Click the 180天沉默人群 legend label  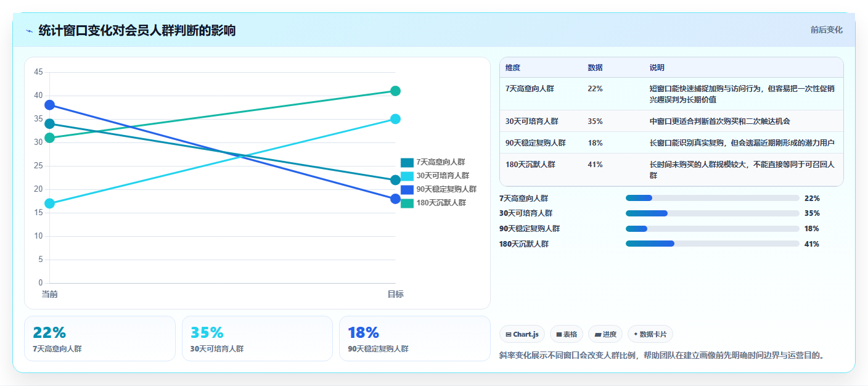(441, 203)
